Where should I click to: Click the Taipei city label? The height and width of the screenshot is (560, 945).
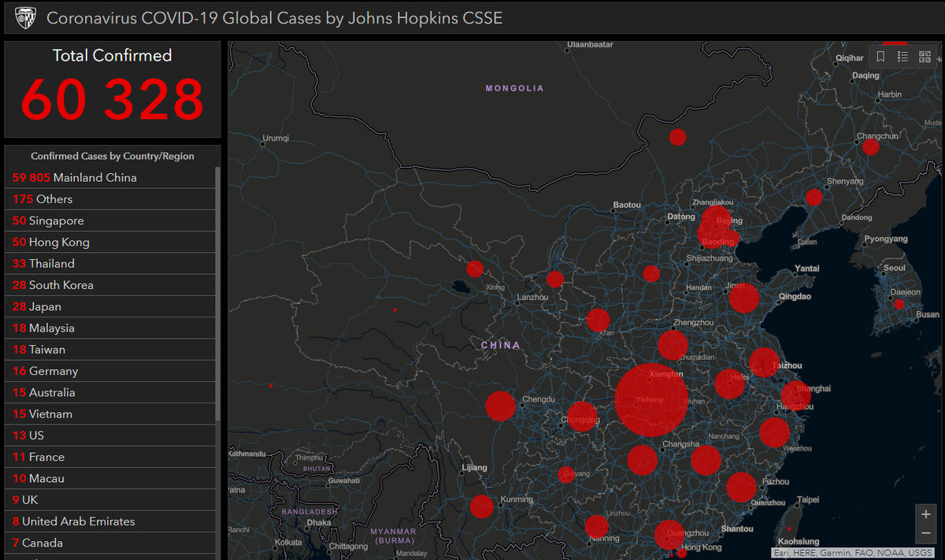tap(808, 499)
